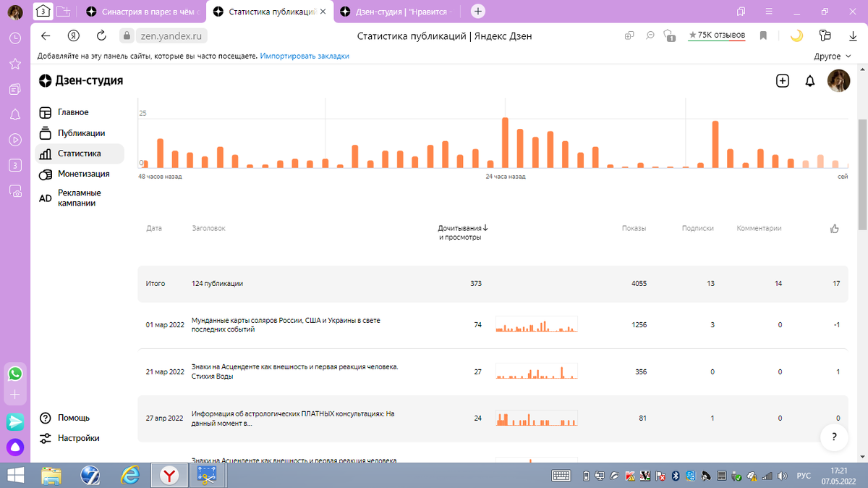The height and width of the screenshot is (488, 868).
Task: Sort table by Показы column
Action: click(x=634, y=228)
